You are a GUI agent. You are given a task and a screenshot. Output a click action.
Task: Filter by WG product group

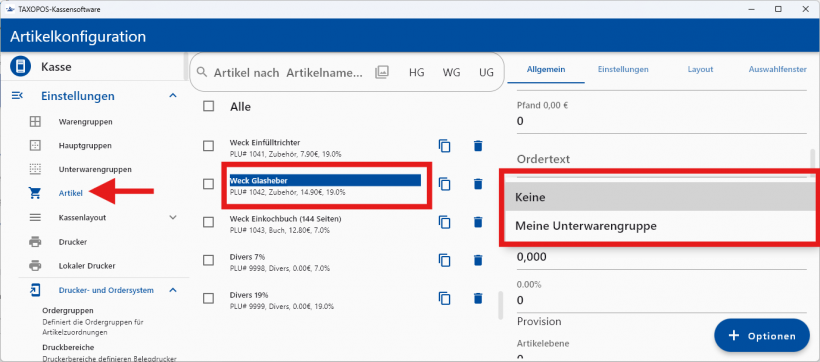[x=451, y=73]
